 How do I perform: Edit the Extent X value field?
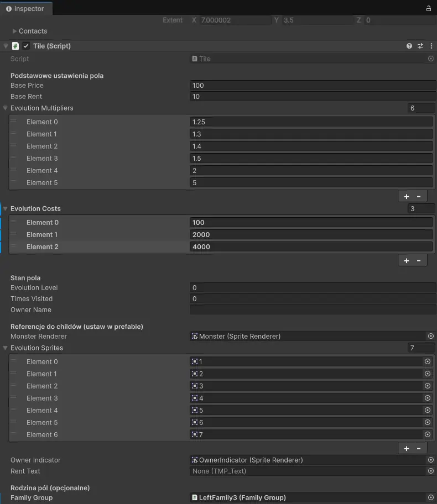coord(235,20)
